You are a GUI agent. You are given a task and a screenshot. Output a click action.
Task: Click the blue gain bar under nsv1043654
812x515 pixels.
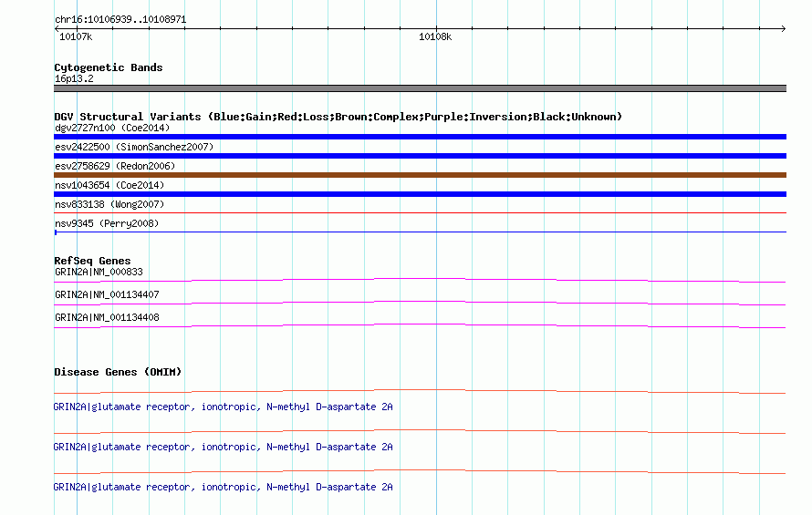(x=420, y=194)
